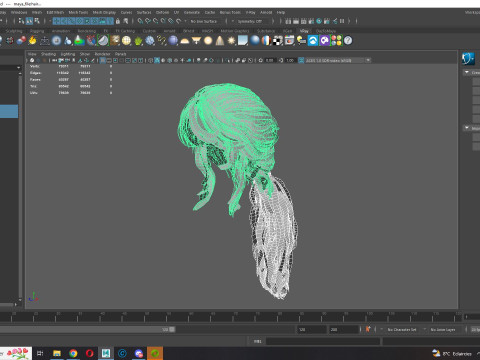Click the fire effect shelf icon

[x=32, y=41]
